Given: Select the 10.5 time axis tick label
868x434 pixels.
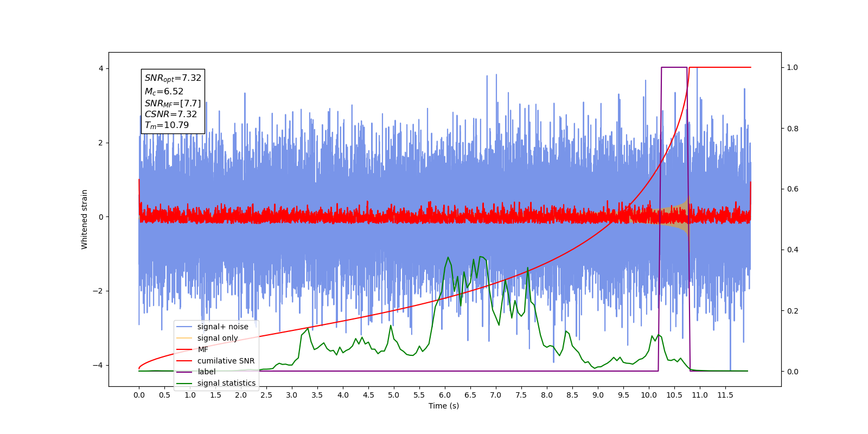Looking at the screenshot, I should point(674,395).
